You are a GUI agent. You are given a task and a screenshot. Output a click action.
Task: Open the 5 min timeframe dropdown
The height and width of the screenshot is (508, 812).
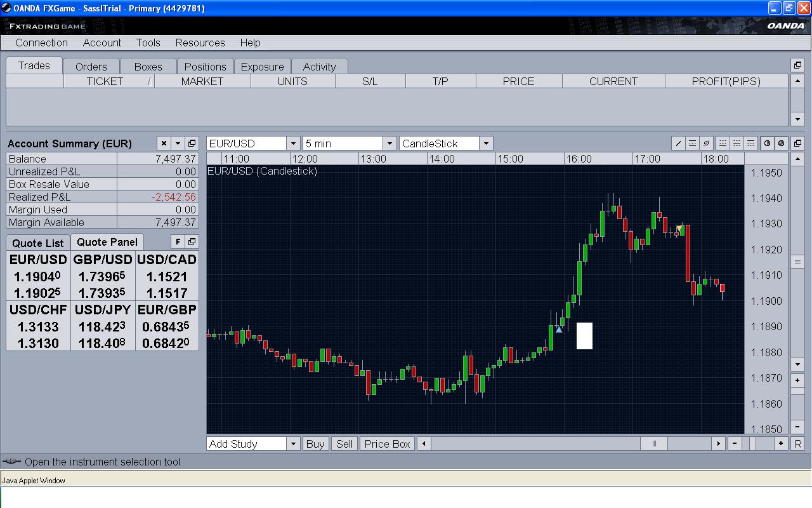pos(390,144)
